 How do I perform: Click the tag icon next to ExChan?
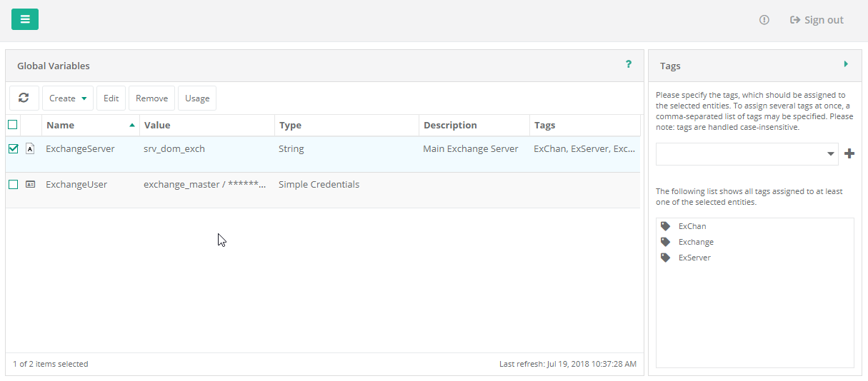coord(665,226)
